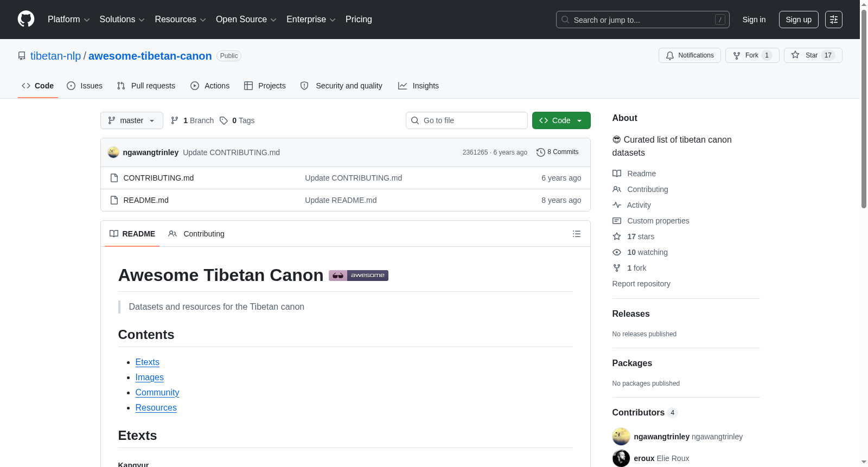Open the Platform dropdown menu
Screen dimensions: 868x467
pyautogui.click(x=68, y=20)
